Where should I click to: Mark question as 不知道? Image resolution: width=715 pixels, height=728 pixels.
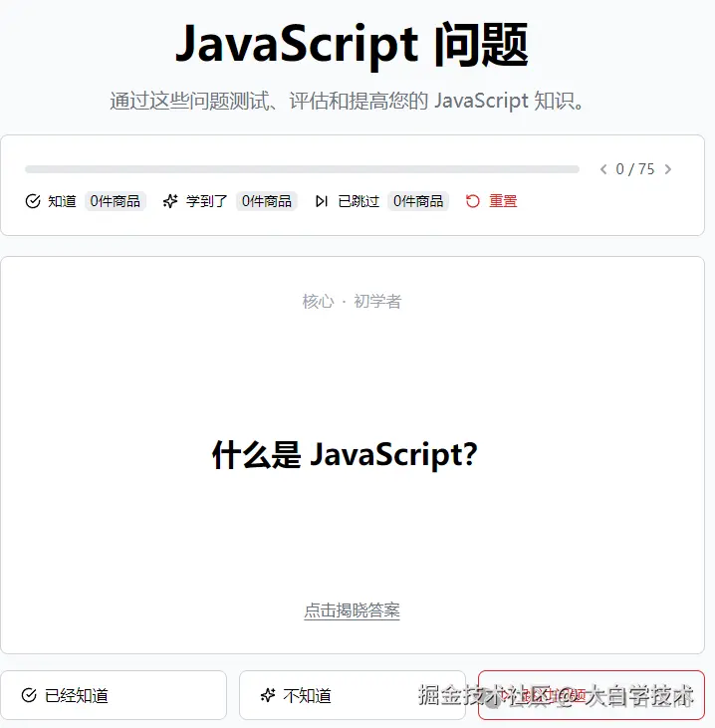pyautogui.click(x=352, y=695)
